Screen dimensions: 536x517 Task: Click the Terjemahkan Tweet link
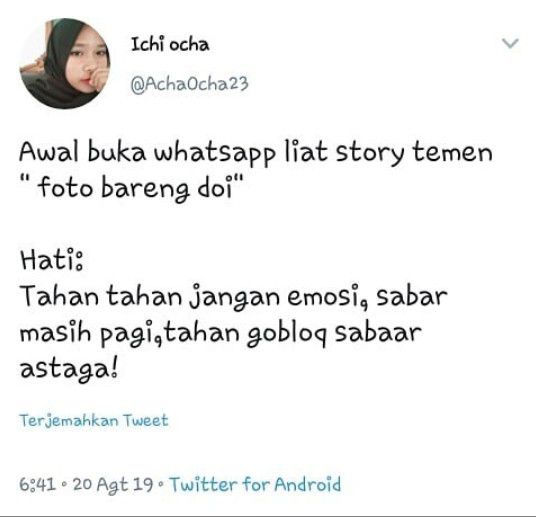(94, 421)
